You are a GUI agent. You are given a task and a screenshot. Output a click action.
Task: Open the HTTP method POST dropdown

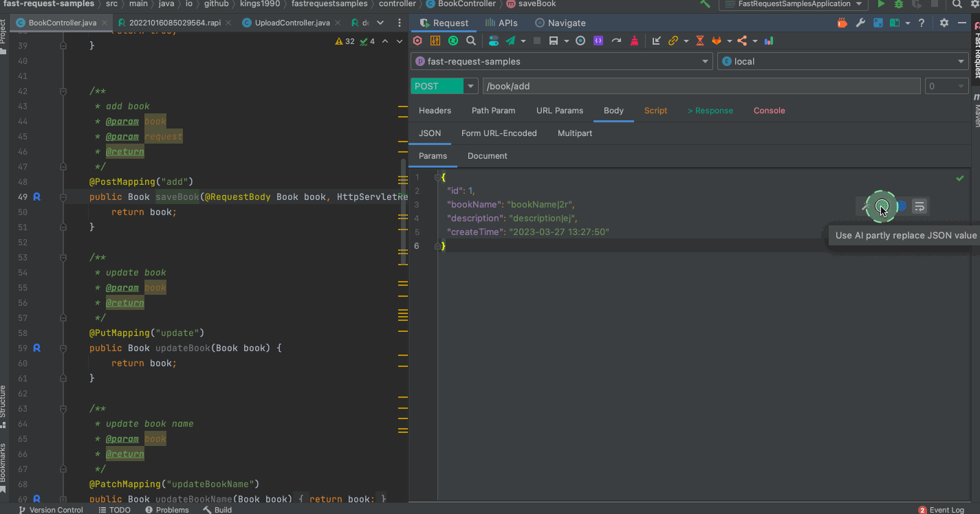pyautogui.click(x=471, y=86)
